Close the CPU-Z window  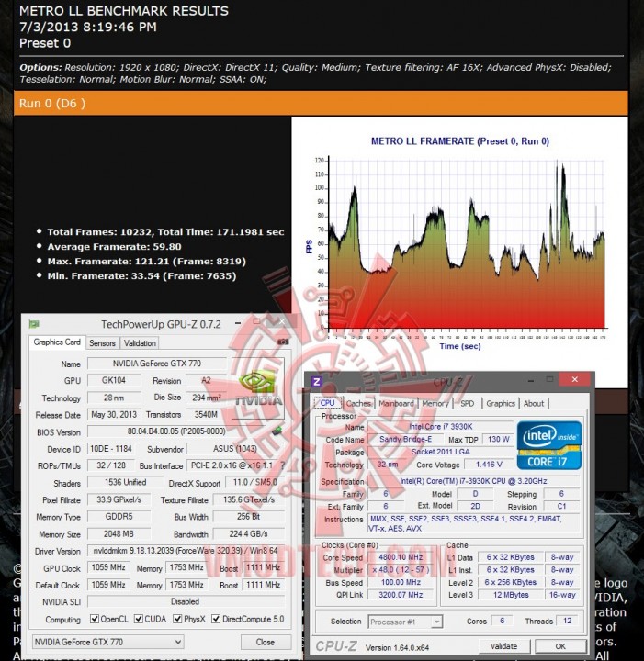click(574, 379)
